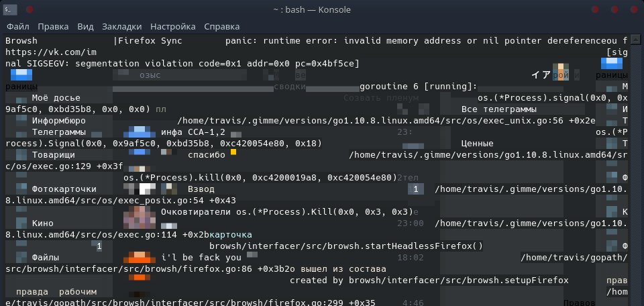
Task: Open Телеграммы in the sidebar
Action: [59, 132]
